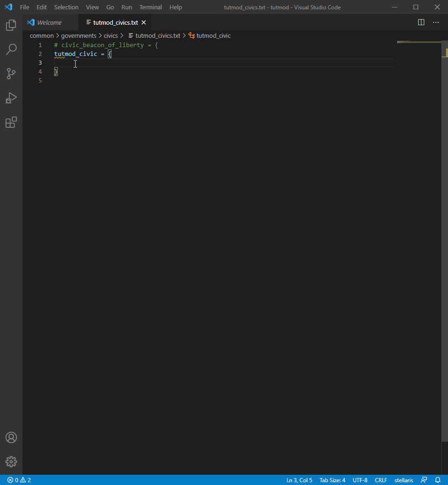The width and height of the screenshot is (448, 485).
Task: Minimize the VS Code window
Action: tap(394, 7)
